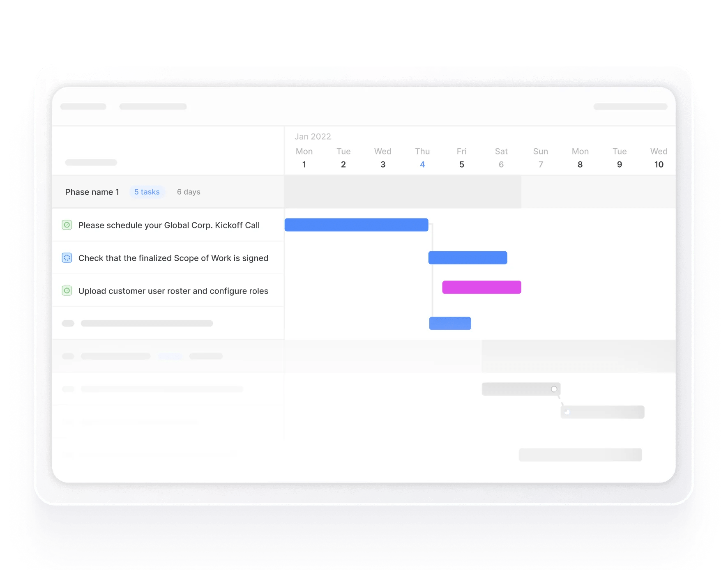
Task: Select the magenta Upload roster Gantt bar
Action: [x=481, y=287]
